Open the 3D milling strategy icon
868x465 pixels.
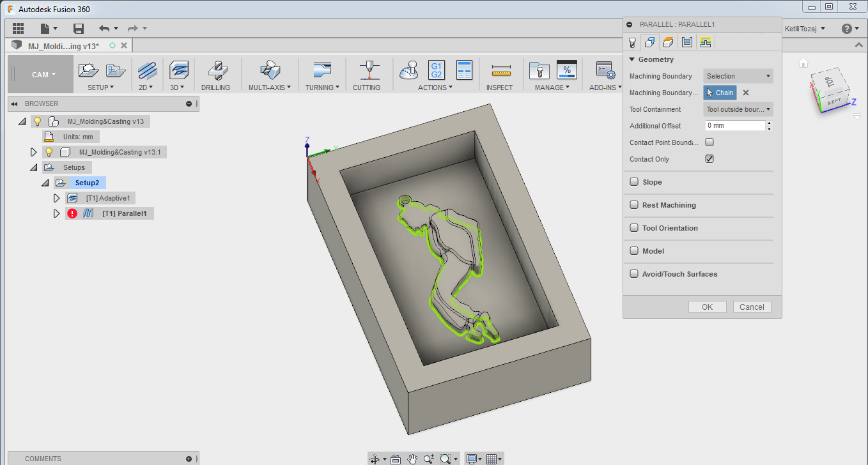[178, 70]
